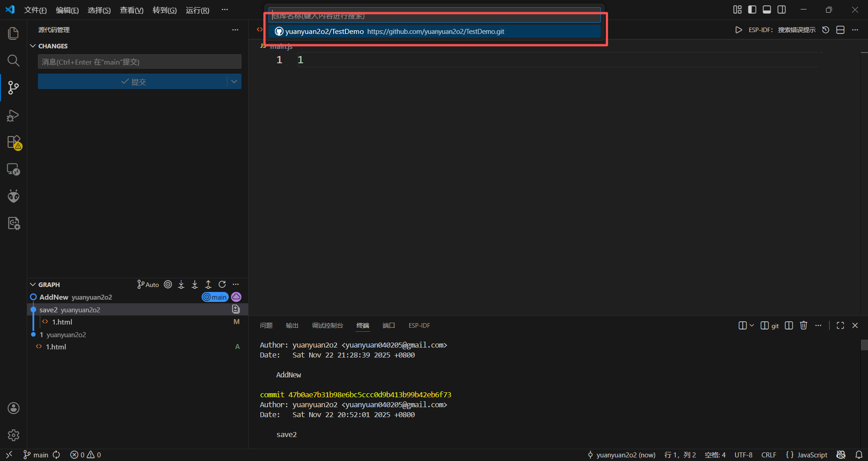Toggle the panel visibility
This screenshot has height=461, width=868.
pyautogui.click(x=767, y=9)
